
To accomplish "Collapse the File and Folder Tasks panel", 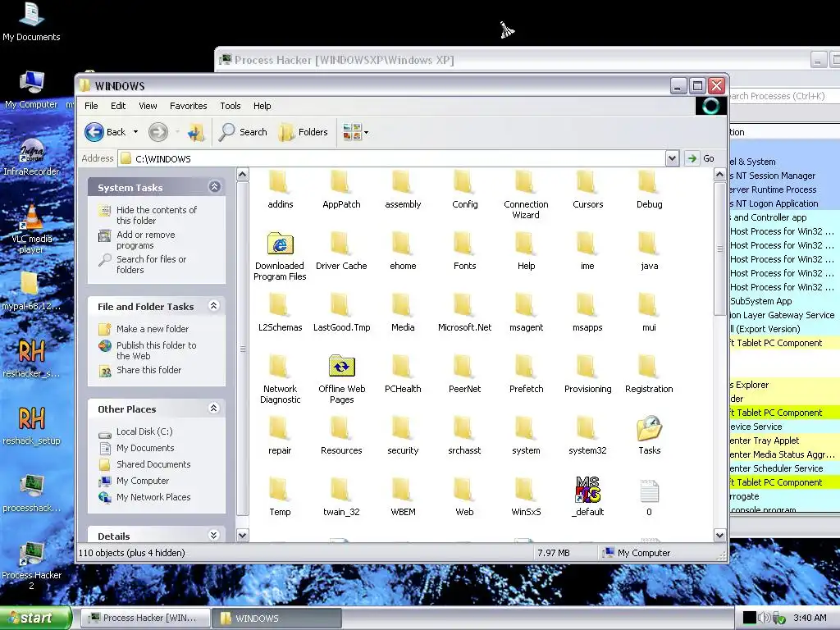I will (214, 306).
